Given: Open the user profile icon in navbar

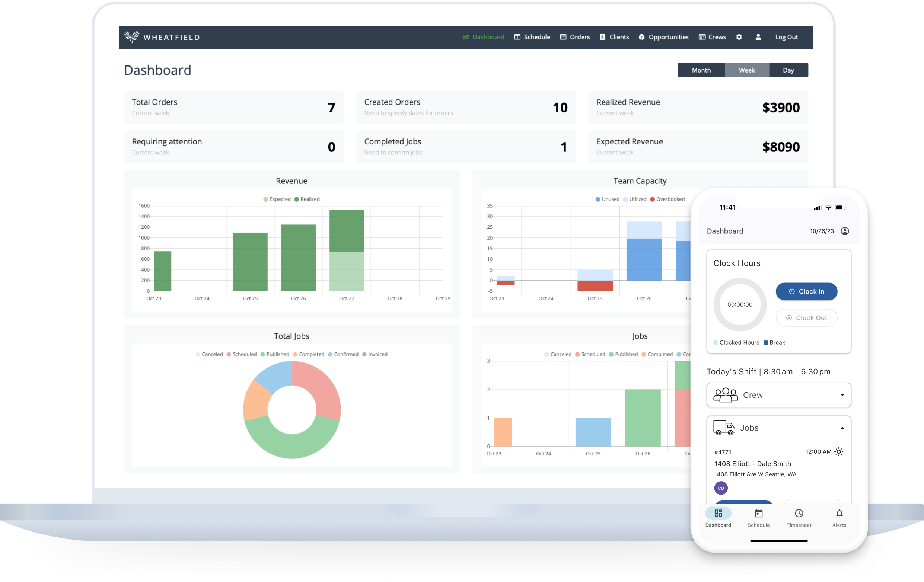Looking at the screenshot, I should coord(758,37).
